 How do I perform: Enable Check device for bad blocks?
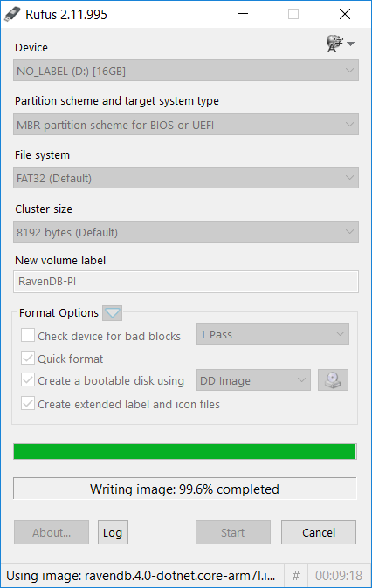(28, 335)
